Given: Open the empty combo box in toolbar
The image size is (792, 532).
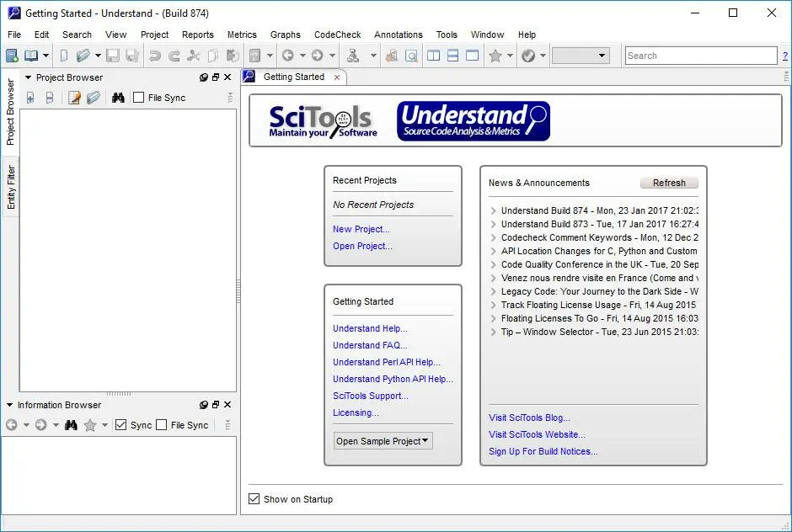Looking at the screenshot, I should pos(581,56).
